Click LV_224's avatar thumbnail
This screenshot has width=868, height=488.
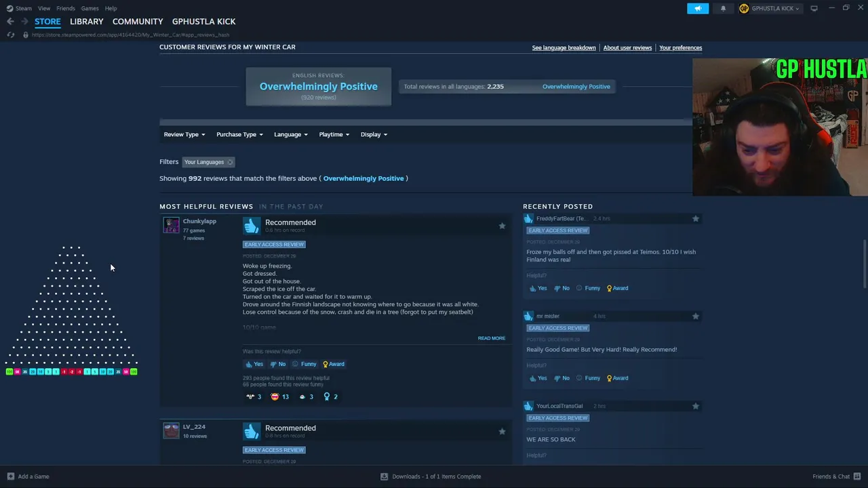coord(171,430)
